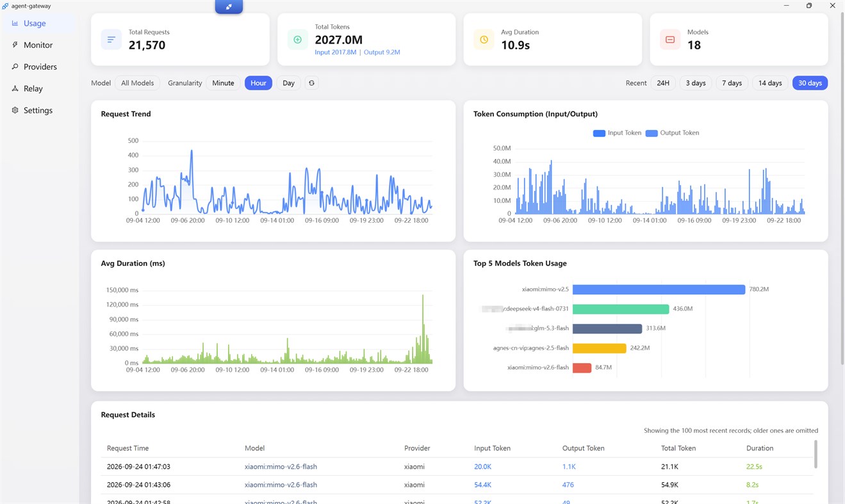Click the Total Tokens green plus icon

297,40
